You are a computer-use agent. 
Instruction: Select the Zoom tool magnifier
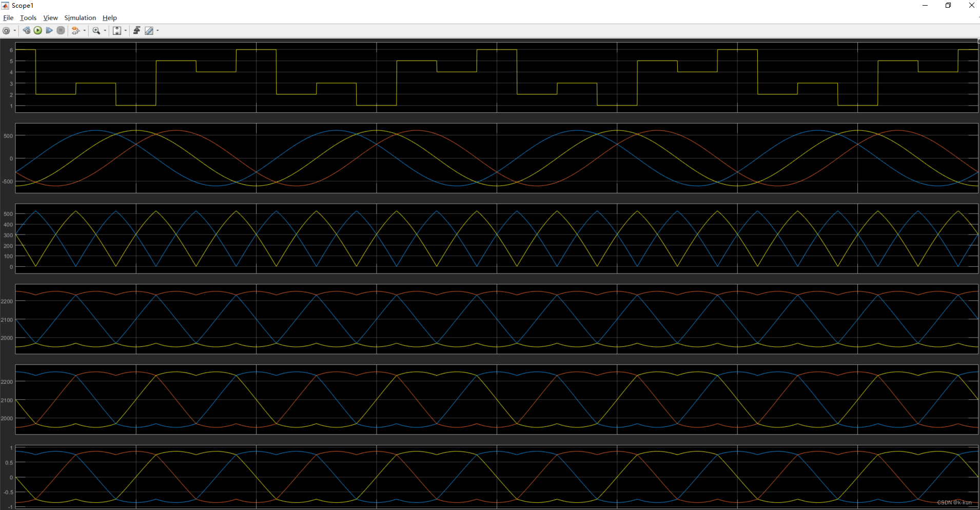(x=96, y=31)
